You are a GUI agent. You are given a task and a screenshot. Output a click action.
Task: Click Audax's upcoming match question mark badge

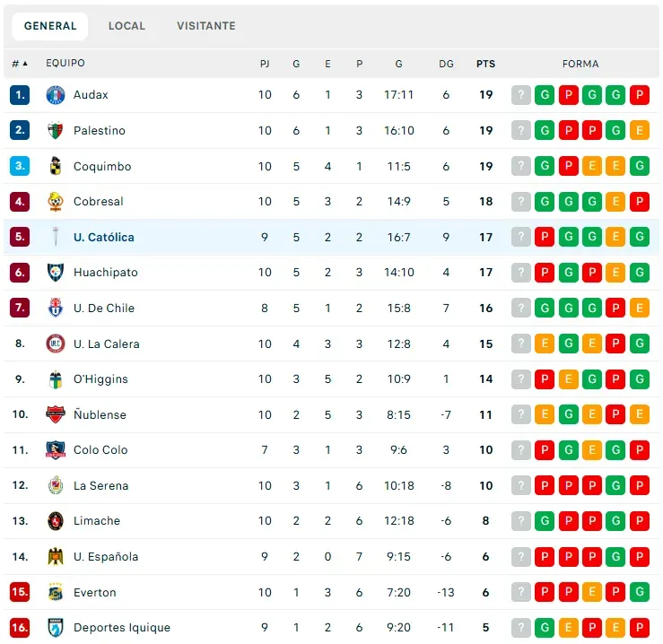(521, 95)
